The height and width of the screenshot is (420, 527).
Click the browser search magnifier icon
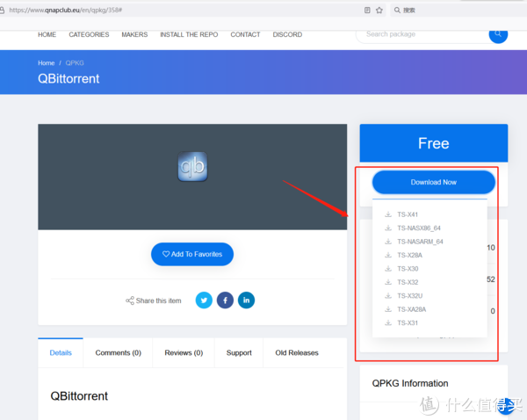[x=397, y=10]
